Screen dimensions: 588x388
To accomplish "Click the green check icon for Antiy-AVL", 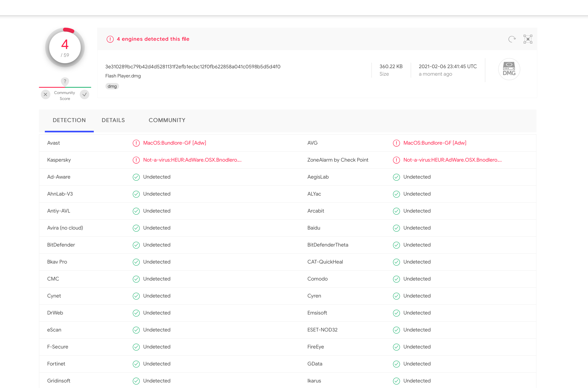I will click(136, 211).
